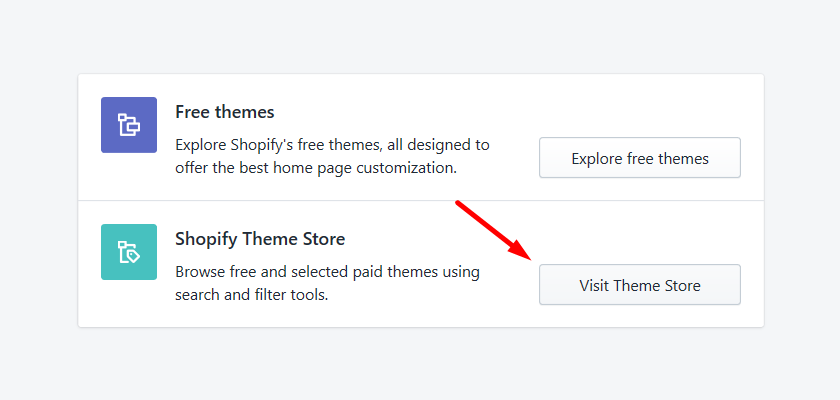Click the white tag glyph inside teal tile
This screenshot has height=400, width=840.
[x=129, y=252]
